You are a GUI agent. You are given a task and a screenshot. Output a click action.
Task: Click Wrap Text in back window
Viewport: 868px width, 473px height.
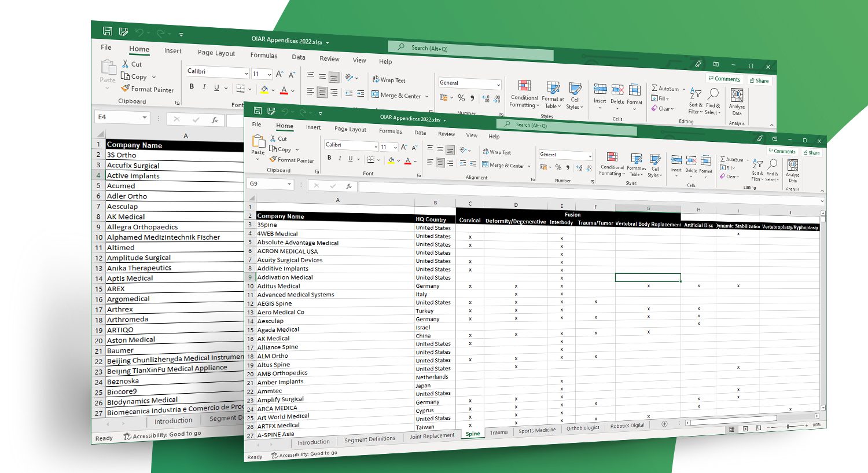click(x=389, y=80)
